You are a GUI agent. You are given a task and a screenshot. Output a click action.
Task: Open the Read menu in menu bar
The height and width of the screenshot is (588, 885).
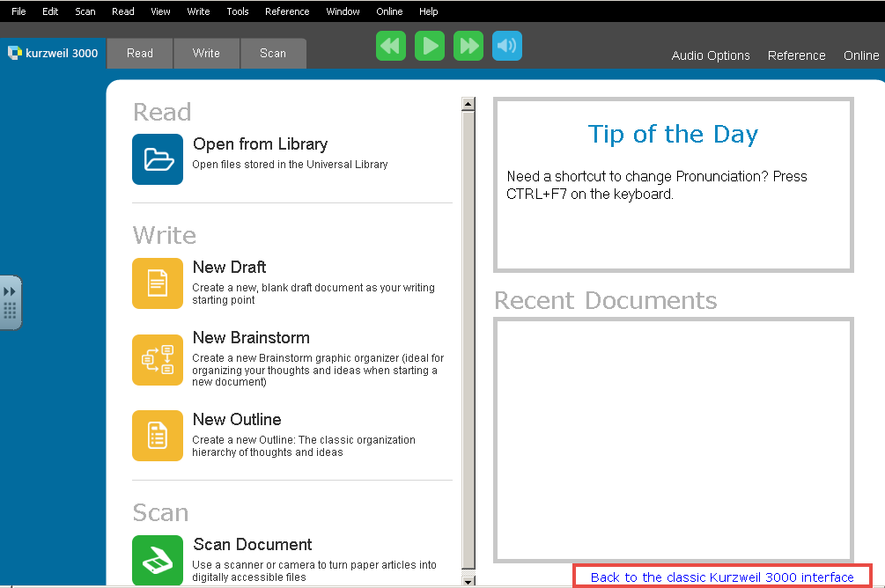123,11
